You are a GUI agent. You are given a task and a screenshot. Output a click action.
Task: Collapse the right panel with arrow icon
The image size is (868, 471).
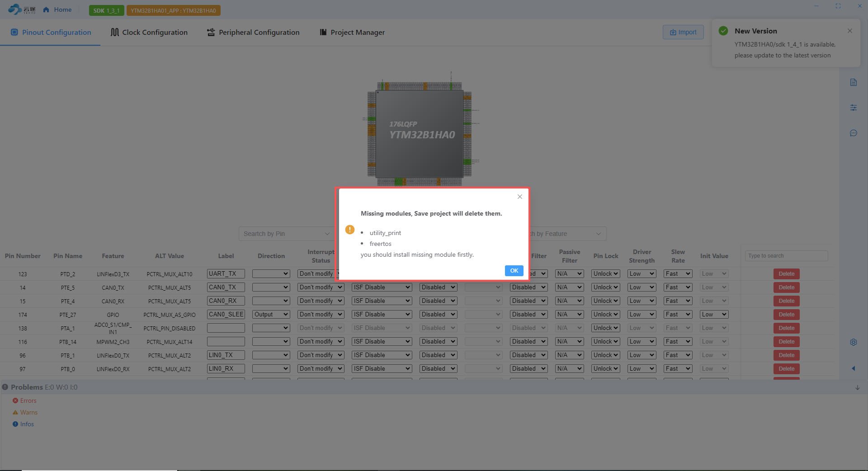(854, 368)
